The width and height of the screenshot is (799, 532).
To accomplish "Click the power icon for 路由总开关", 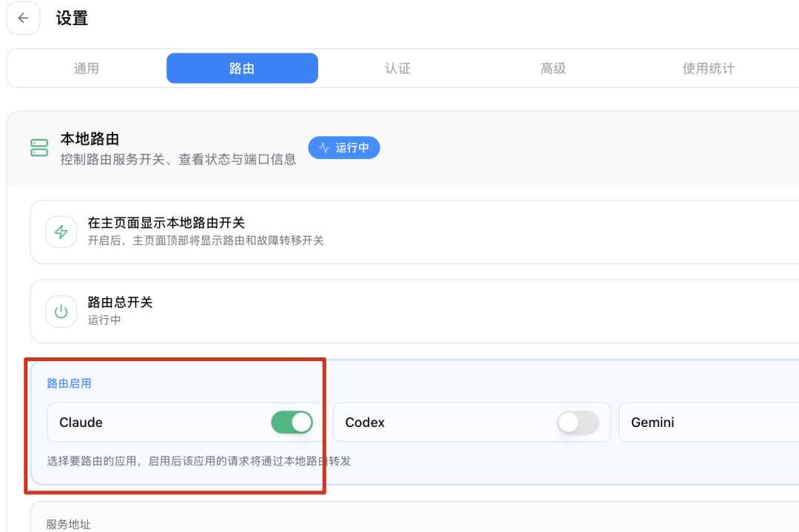I will coord(61,312).
